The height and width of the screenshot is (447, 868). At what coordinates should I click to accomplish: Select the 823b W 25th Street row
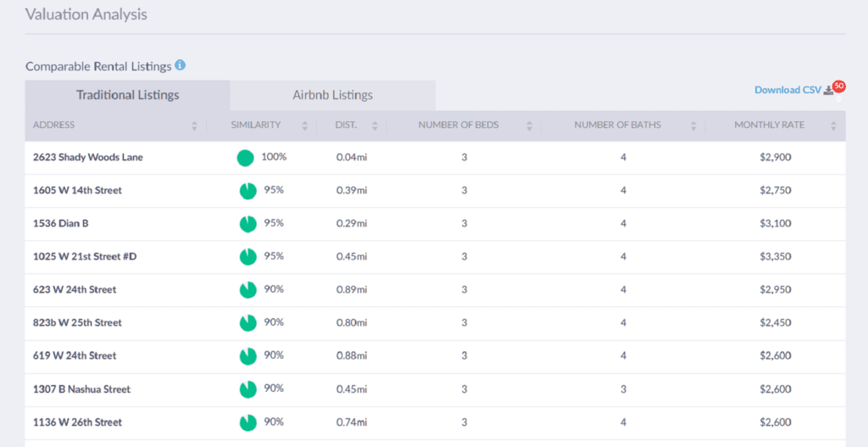77,323
